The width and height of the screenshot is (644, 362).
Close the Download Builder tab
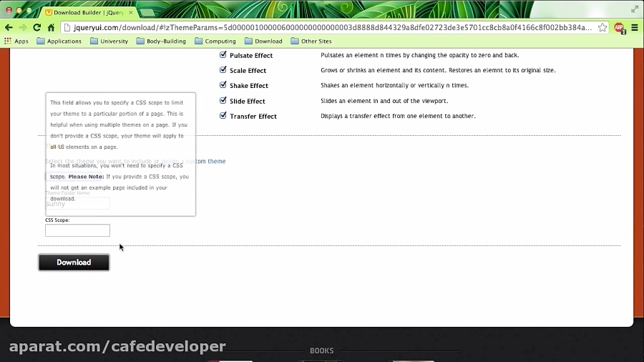click(131, 13)
